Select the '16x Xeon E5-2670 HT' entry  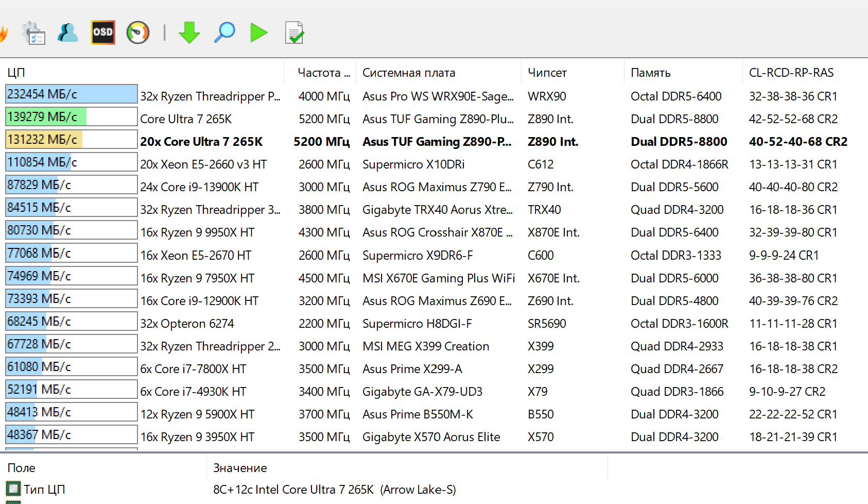196,256
